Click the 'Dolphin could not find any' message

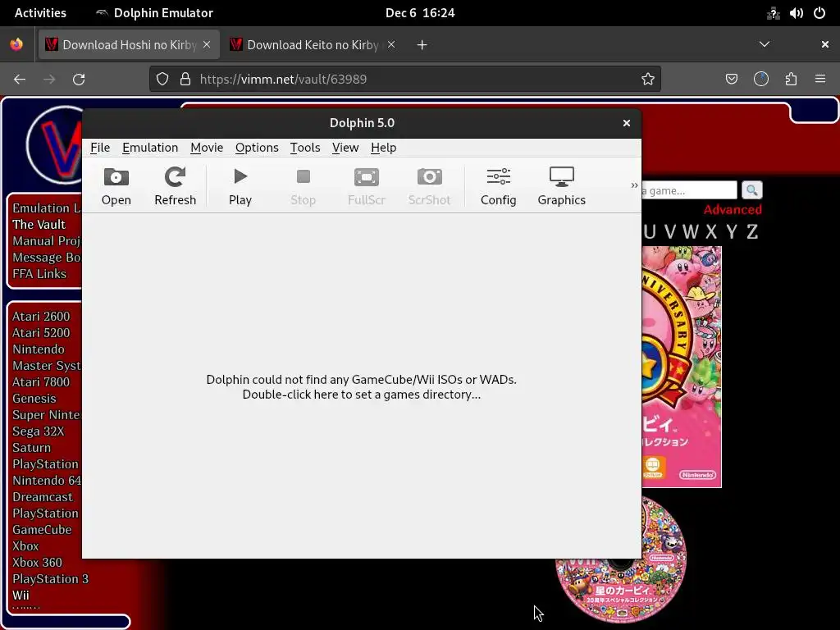coord(362,387)
